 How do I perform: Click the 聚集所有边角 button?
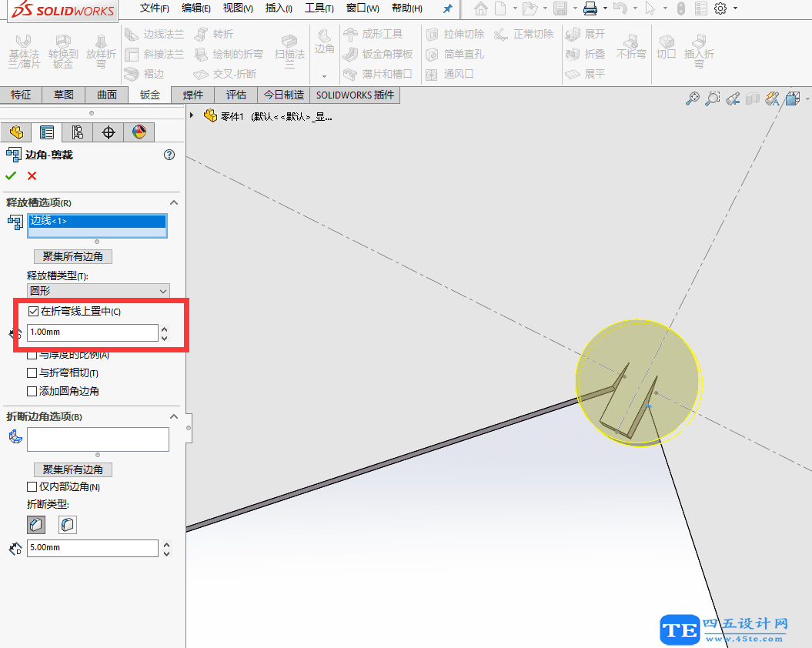point(73,256)
